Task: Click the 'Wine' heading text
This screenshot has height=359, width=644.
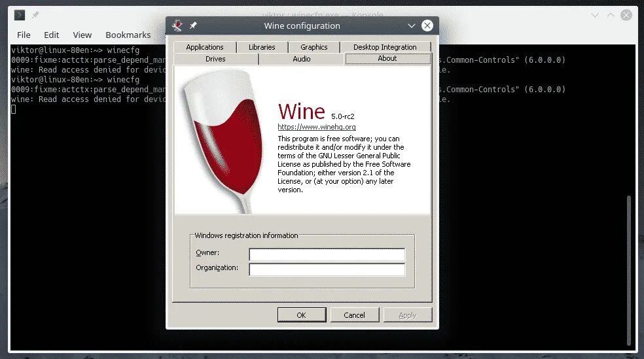Action: pyautogui.click(x=302, y=111)
